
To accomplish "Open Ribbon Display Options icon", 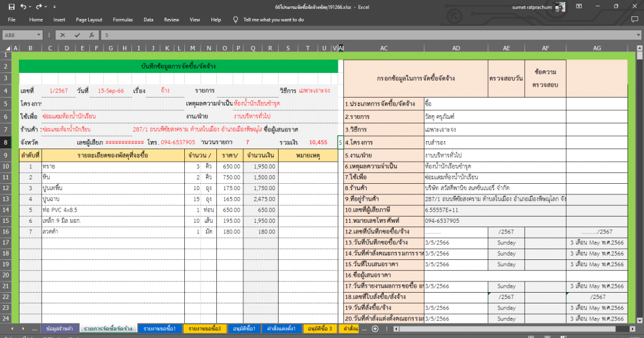I will (x=579, y=6).
